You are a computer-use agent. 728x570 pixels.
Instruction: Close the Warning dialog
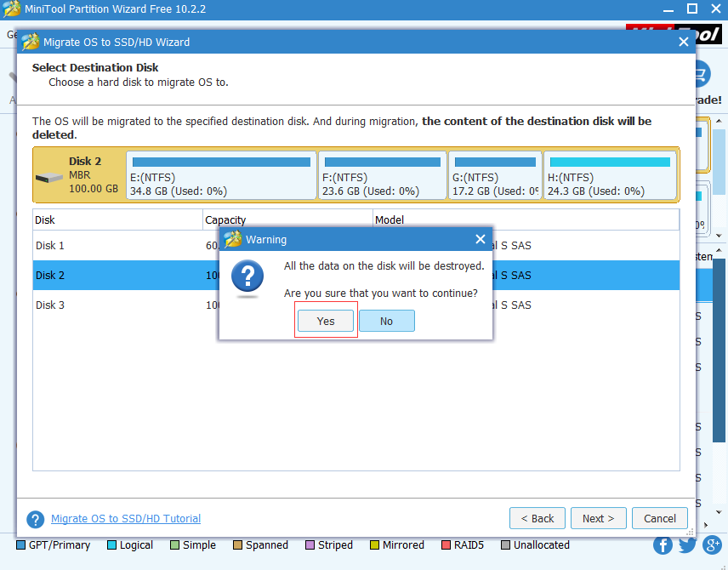click(480, 239)
